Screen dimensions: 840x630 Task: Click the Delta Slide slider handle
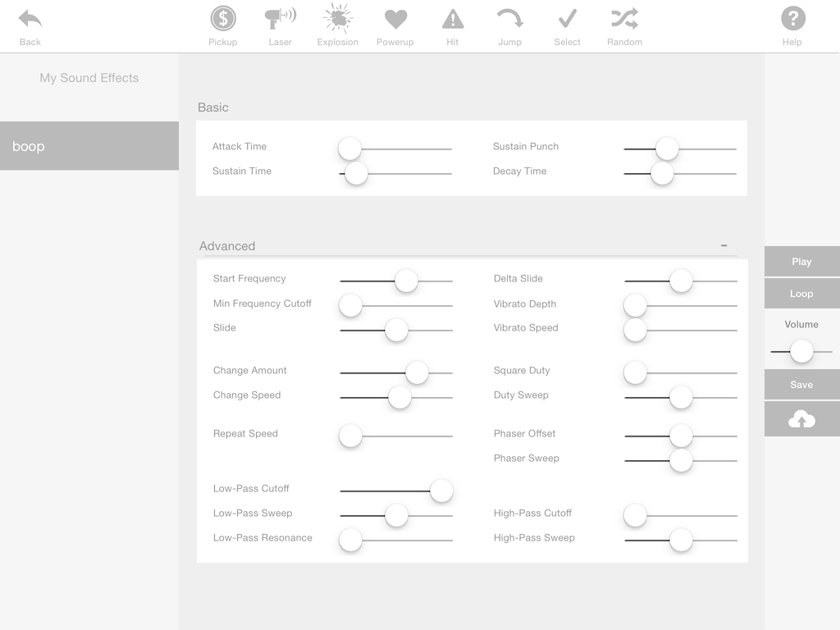(681, 281)
